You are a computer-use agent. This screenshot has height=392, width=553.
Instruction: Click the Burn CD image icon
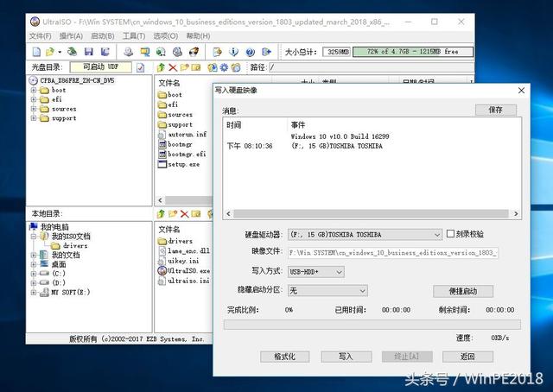[194, 52]
